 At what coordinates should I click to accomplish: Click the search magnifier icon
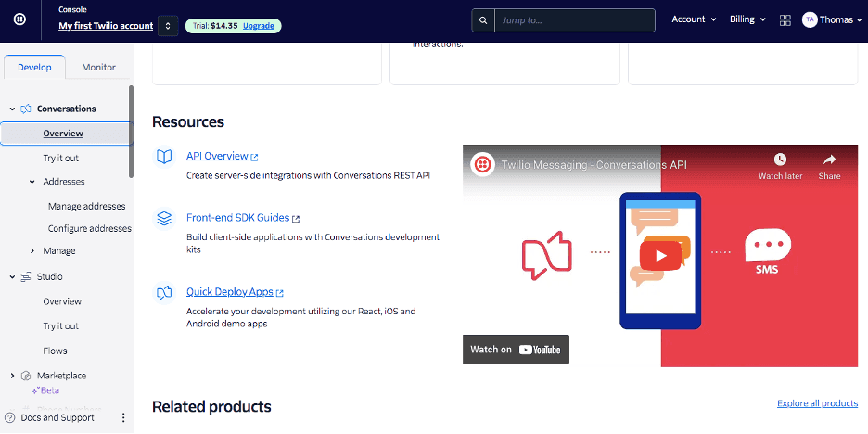point(483,19)
